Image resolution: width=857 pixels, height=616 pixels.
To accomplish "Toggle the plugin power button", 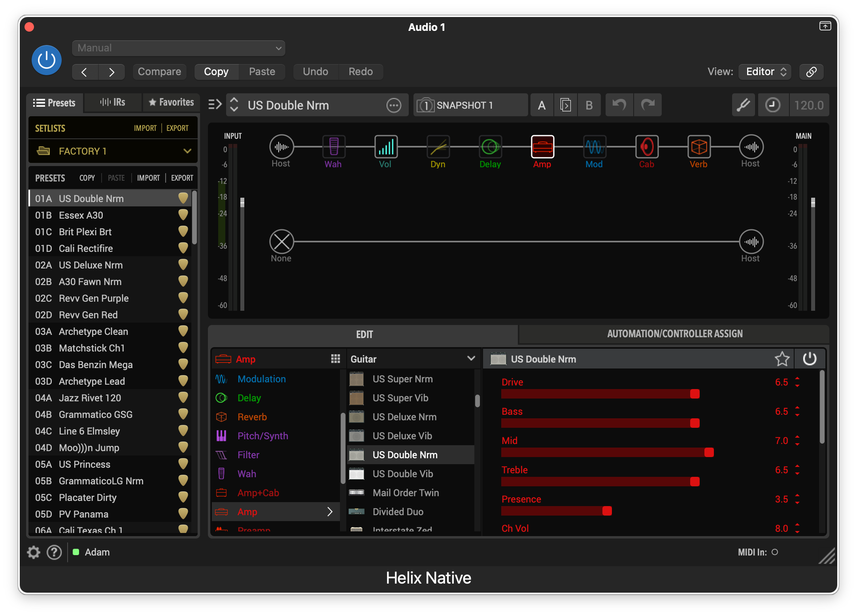I will (47, 60).
